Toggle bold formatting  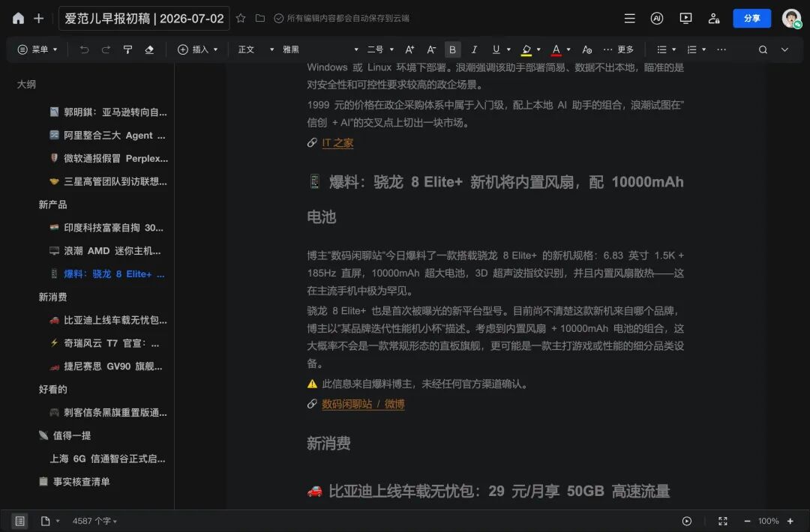tap(452, 49)
